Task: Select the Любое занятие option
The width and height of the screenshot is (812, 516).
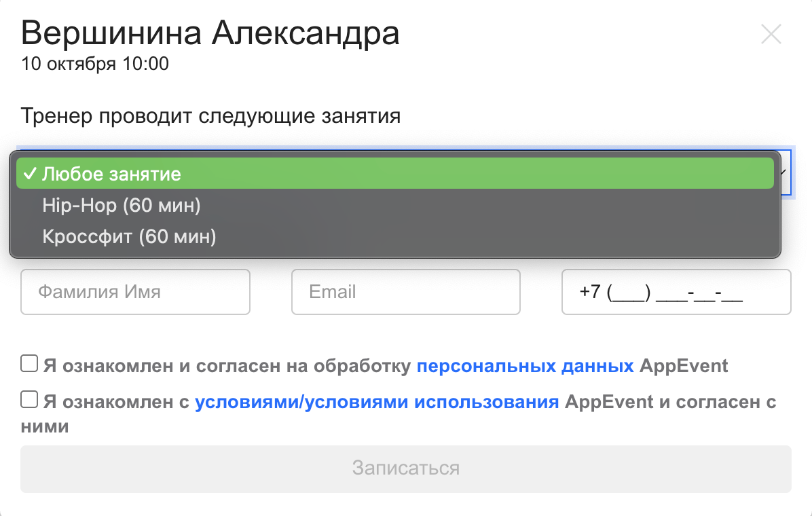Action: click(112, 174)
